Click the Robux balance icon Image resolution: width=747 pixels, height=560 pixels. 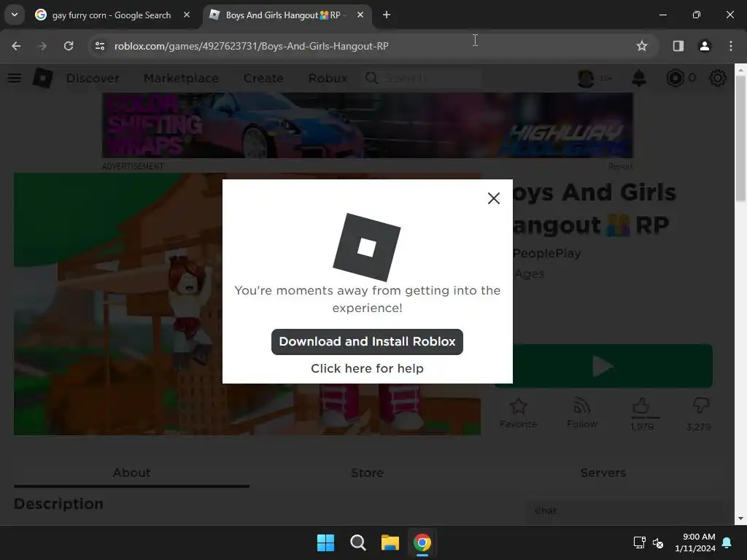[x=675, y=78]
